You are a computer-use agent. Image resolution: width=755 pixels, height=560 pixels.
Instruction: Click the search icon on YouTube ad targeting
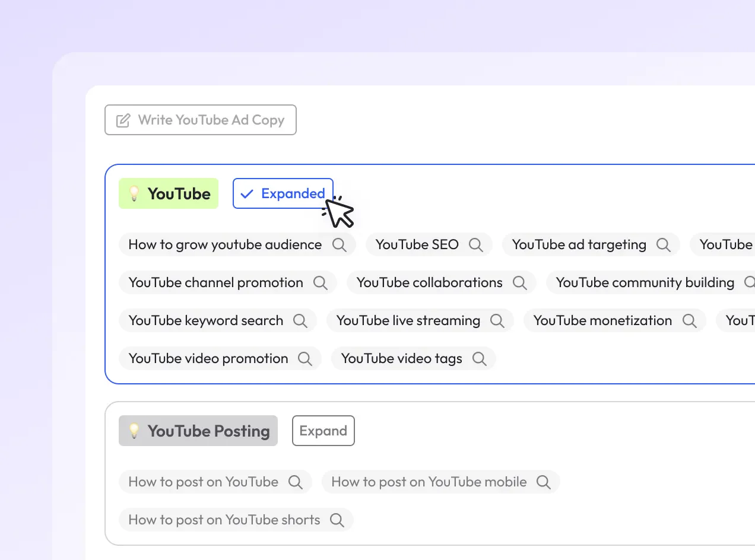[664, 244]
